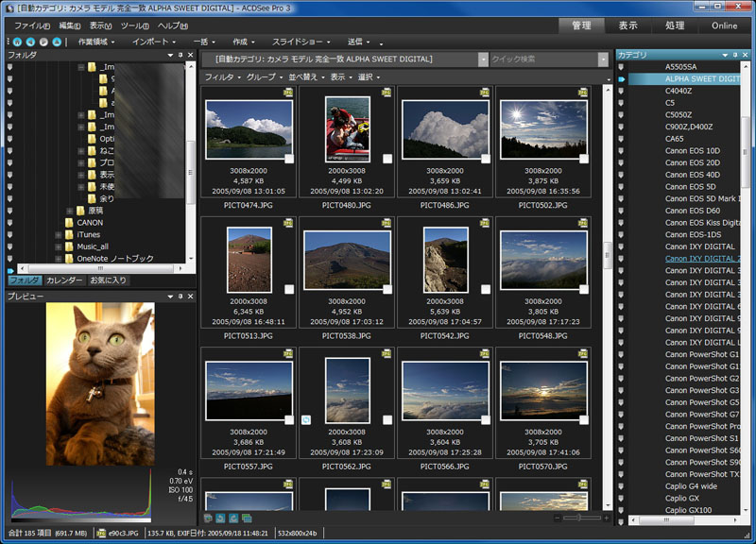Switch to the 処理 mode button
The width and height of the screenshot is (756, 544).
(675, 25)
